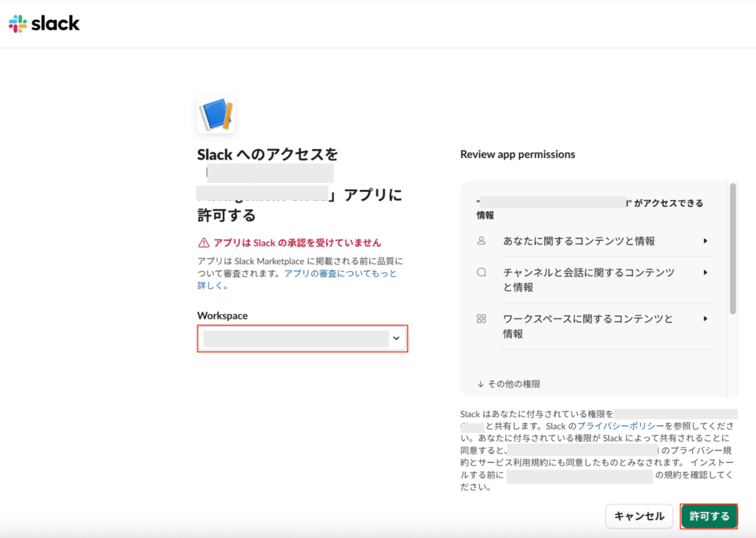
Task: Click アプリは Slack の承認を受けていません warning text
Action: coord(297,243)
